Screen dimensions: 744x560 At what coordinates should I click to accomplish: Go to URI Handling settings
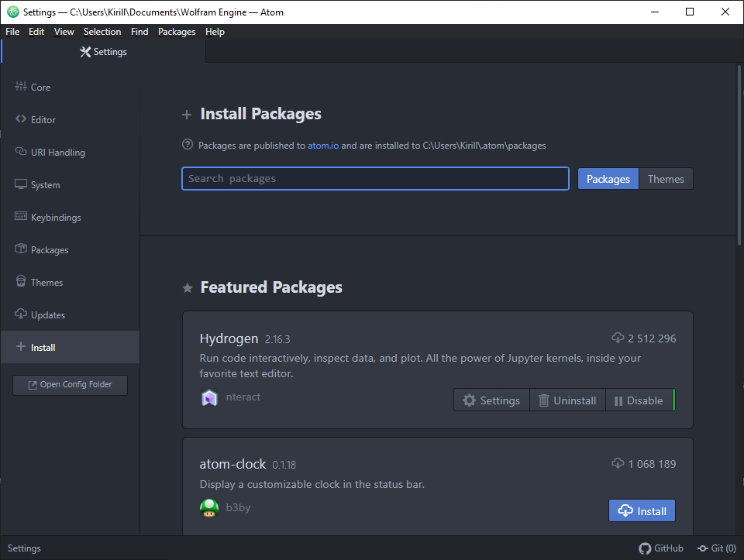(71, 153)
